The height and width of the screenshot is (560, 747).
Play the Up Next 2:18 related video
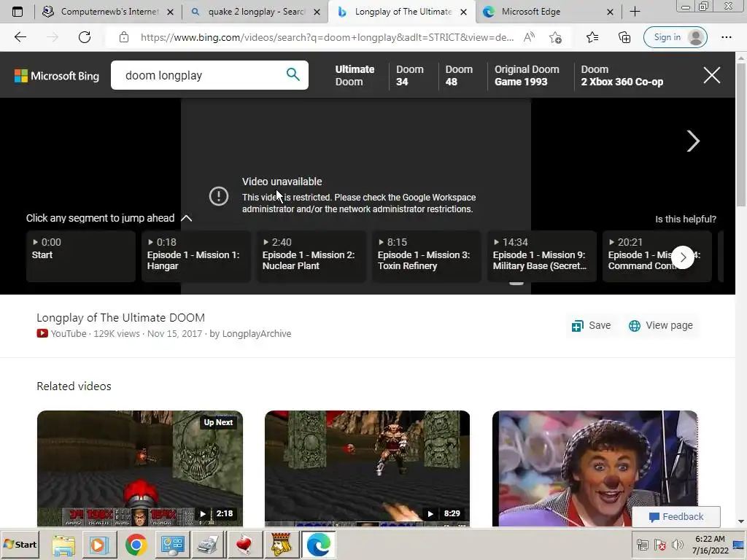pyautogui.click(x=140, y=468)
